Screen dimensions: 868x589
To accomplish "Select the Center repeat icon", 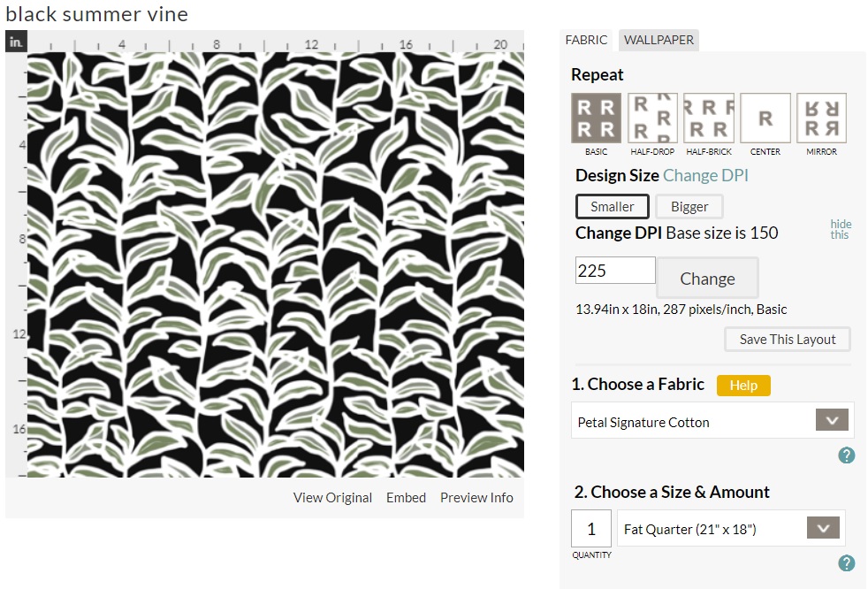I will point(765,119).
